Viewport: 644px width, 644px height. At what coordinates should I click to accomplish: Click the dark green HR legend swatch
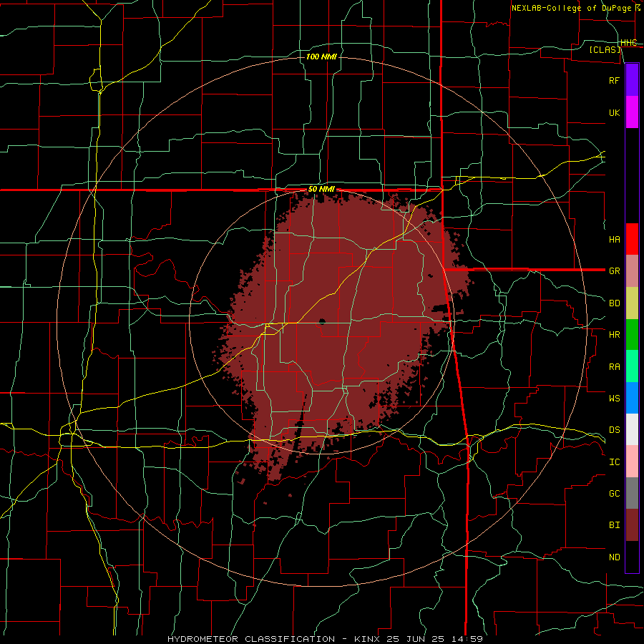pyautogui.click(x=632, y=335)
